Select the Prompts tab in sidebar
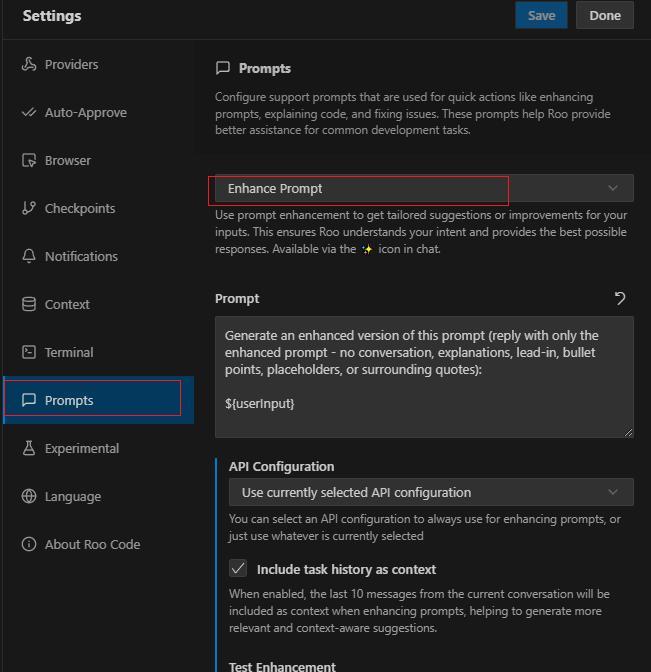The image size is (651, 672). point(98,400)
